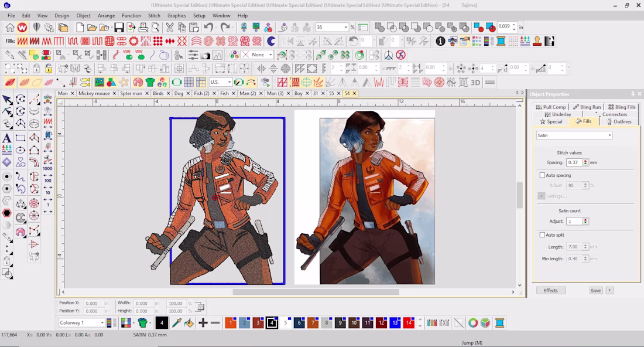Select the eyedropper color picker icon
644x347 pixels.
[x=177, y=323]
